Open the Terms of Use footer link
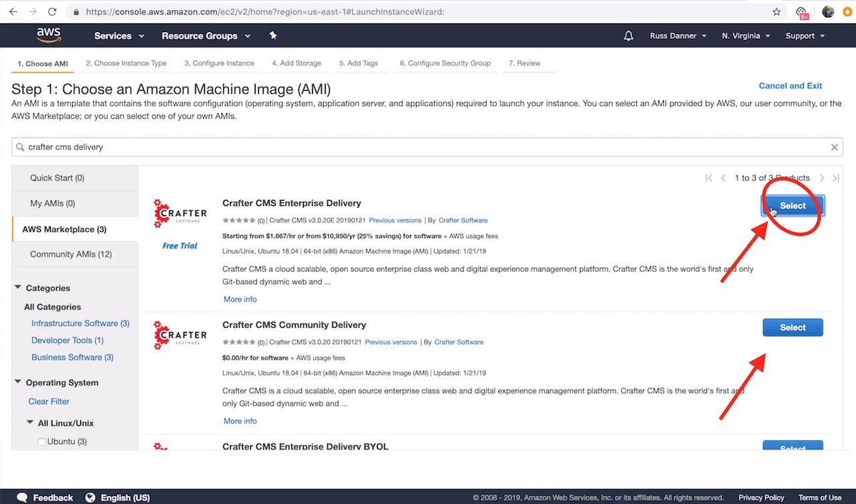This screenshot has width=856, height=504. 820,497
